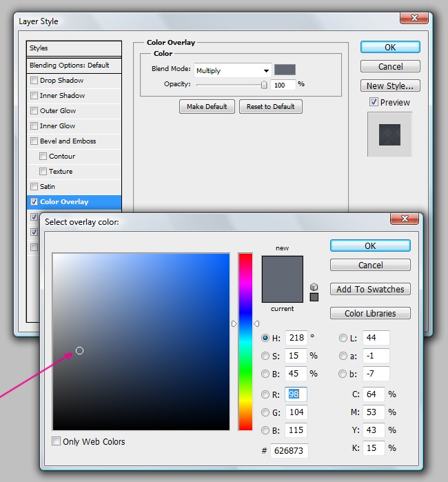This screenshot has height=482, width=448.
Task: Enable the Inner Shadow checkbox
Action: pyautogui.click(x=34, y=96)
